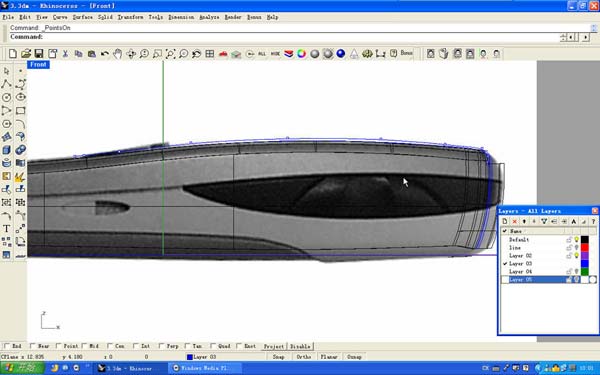Screen dimensions: 600x375
Task: Click the Undo arrow icon
Action: pyautogui.click(x=104, y=54)
